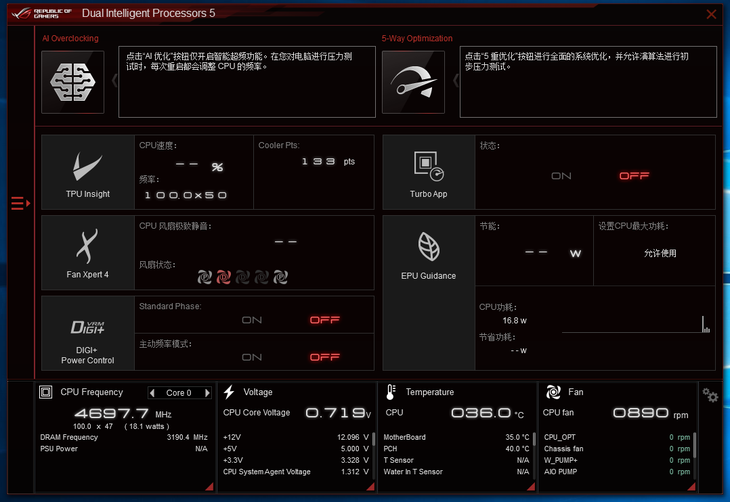Open Turbo App panel
The width and height of the screenshot is (730, 502).
[428, 172]
